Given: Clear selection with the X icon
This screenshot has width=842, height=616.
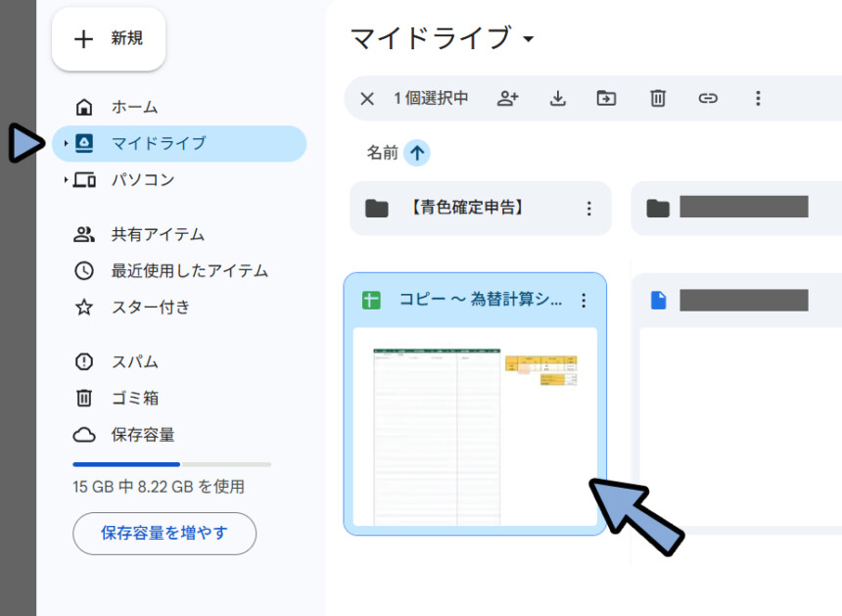Looking at the screenshot, I should [367, 98].
